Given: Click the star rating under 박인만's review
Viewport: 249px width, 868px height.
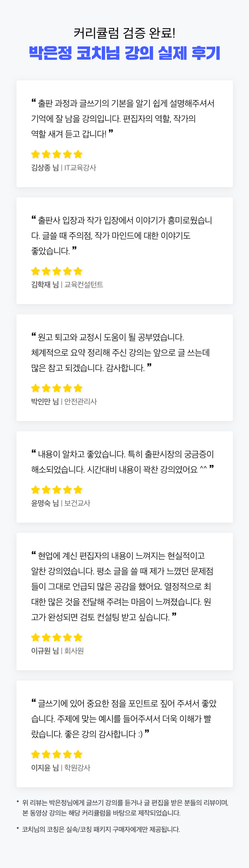Looking at the screenshot, I should pos(57,388).
